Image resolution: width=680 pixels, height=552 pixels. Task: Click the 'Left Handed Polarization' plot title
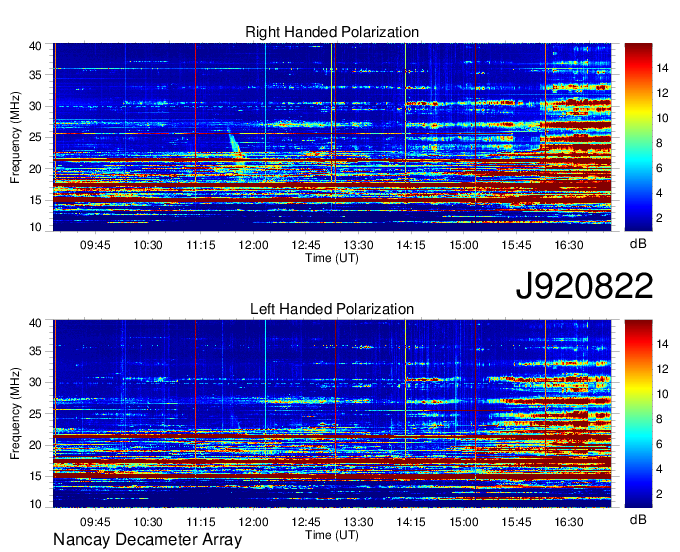tap(332, 309)
